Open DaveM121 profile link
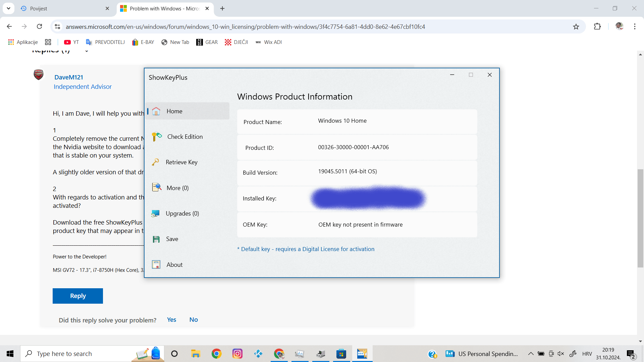Screen dimensions: 644x362 coord(69,77)
